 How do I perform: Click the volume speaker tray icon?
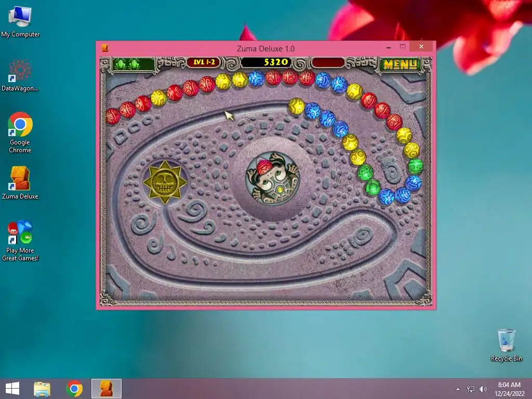(483, 389)
